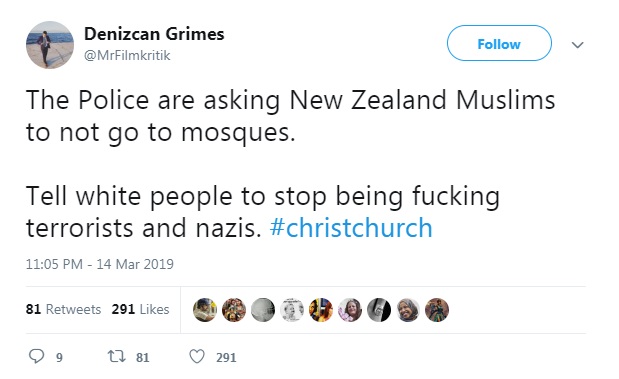Click the retweet arrows icon

[117, 356]
